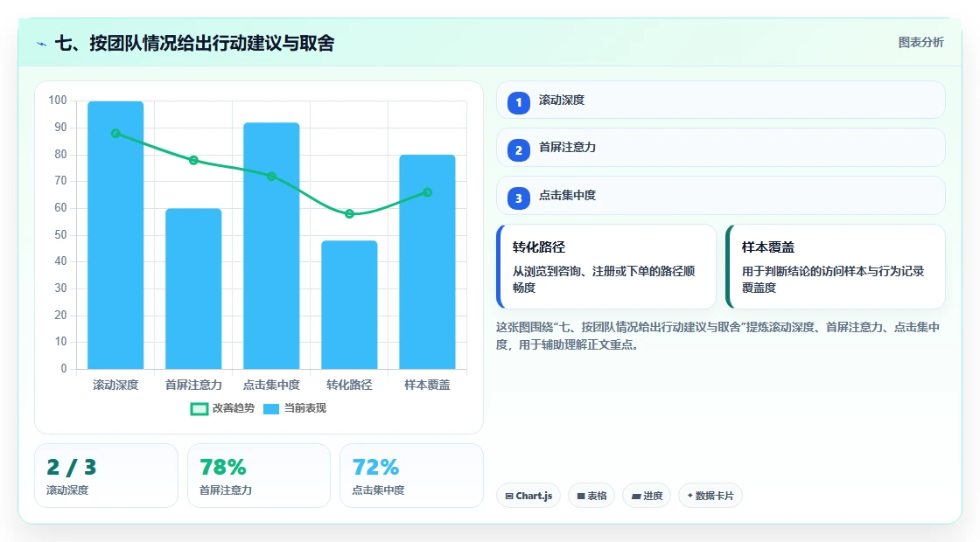The height and width of the screenshot is (542, 980).
Task: Click the 点击集中度 bar in the chart
Action: pos(271,246)
